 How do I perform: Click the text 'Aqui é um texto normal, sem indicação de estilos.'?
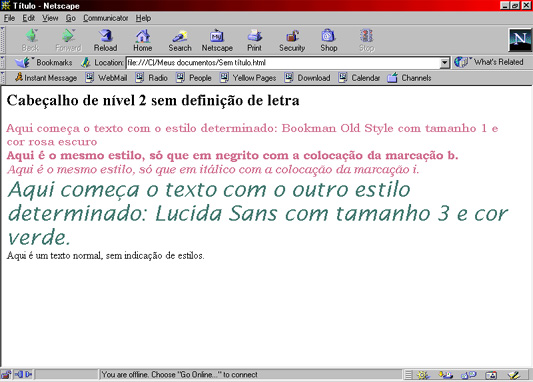click(105, 256)
